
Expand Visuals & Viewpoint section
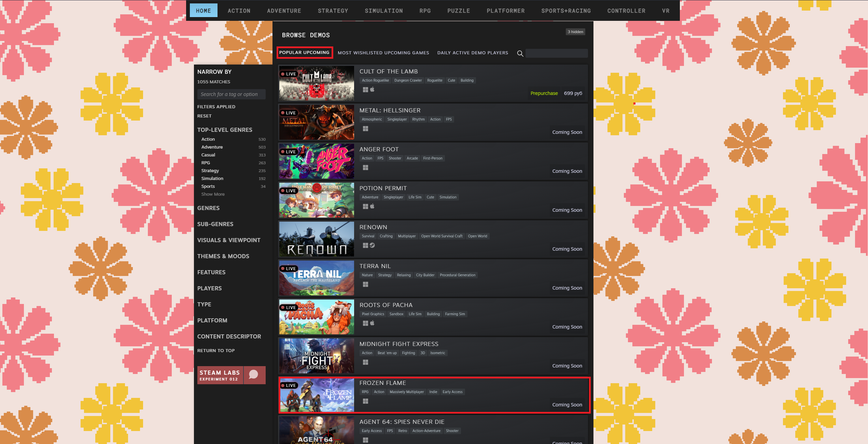coord(229,240)
